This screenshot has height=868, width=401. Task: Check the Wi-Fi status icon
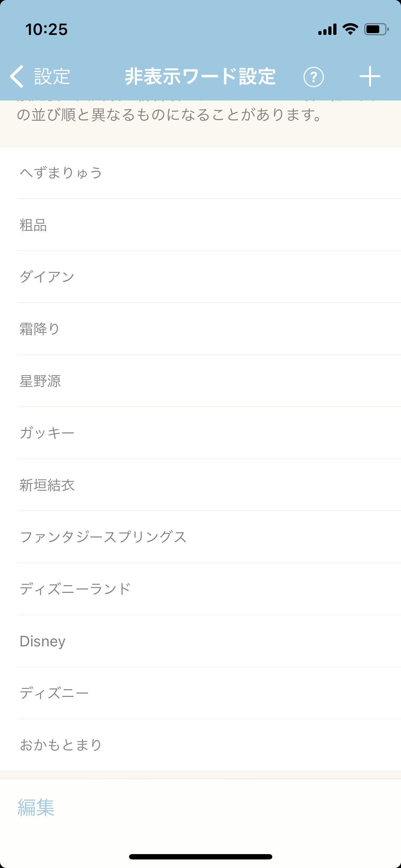[x=350, y=29]
